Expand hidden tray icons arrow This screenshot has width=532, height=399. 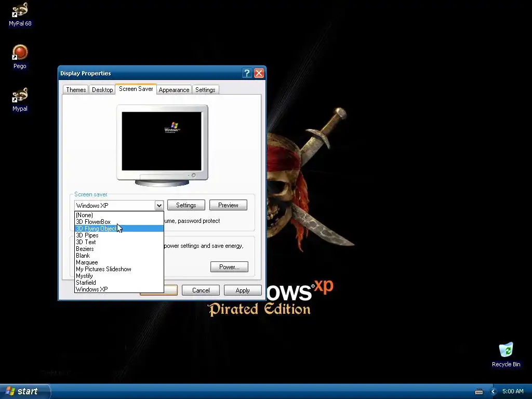click(494, 392)
